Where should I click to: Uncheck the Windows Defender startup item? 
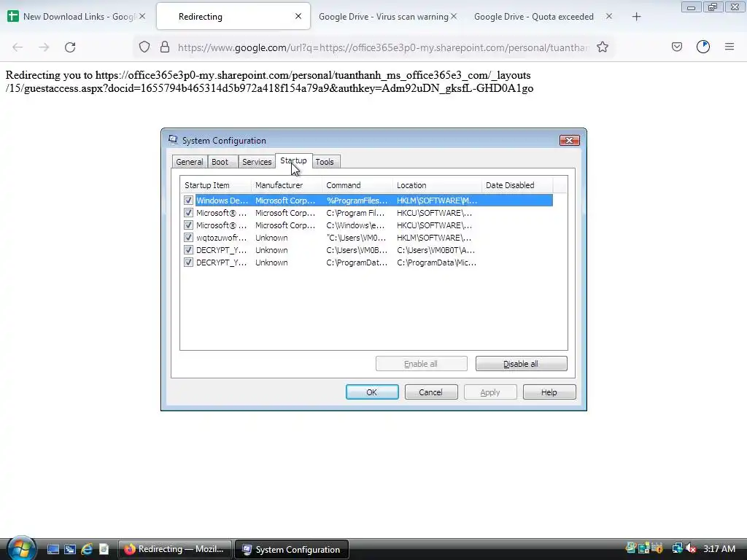pyautogui.click(x=189, y=201)
